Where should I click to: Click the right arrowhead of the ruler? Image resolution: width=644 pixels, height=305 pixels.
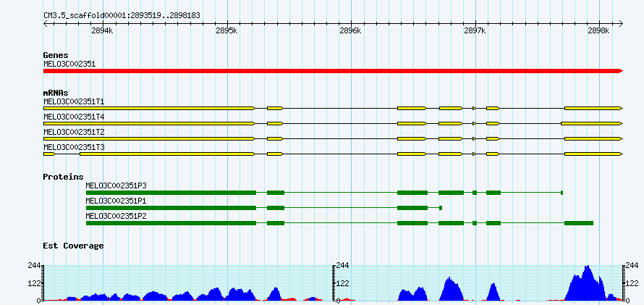coord(621,24)
